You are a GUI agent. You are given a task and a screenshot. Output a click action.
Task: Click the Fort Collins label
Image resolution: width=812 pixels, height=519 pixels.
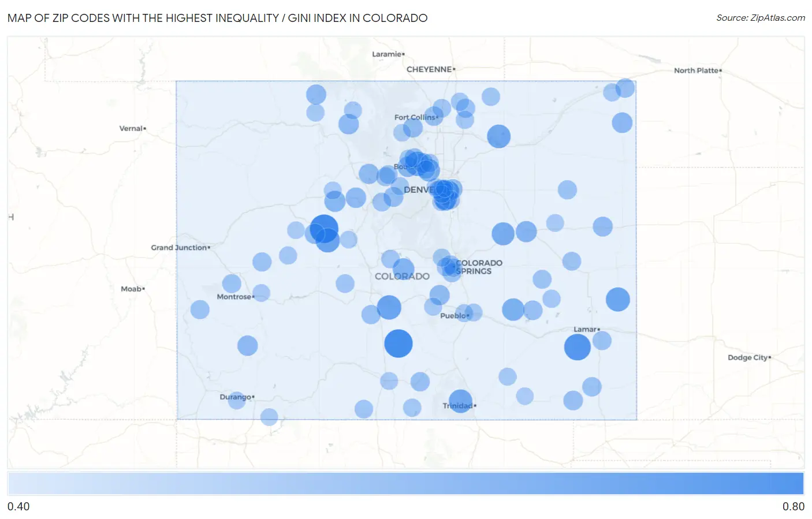416,117
